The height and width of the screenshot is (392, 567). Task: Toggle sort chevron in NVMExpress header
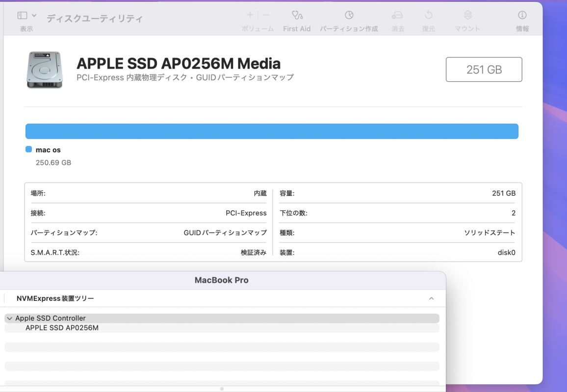(x=432, y=298)
